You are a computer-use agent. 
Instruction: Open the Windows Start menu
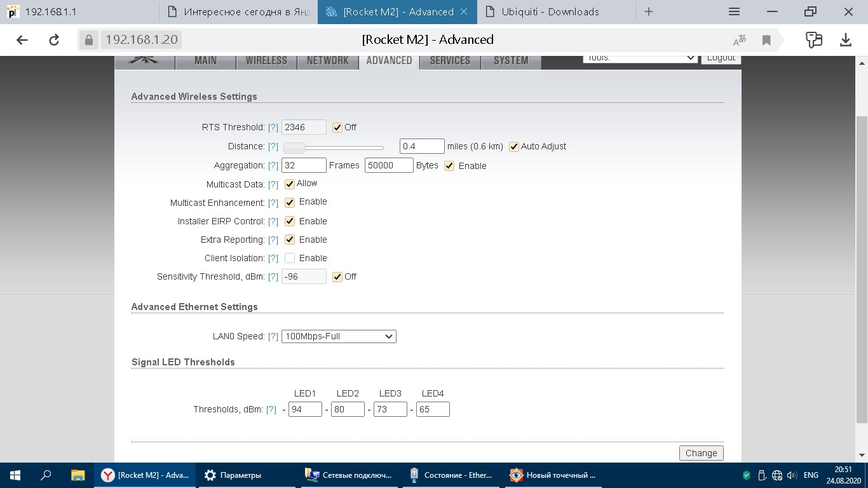(x=15, y=475)
